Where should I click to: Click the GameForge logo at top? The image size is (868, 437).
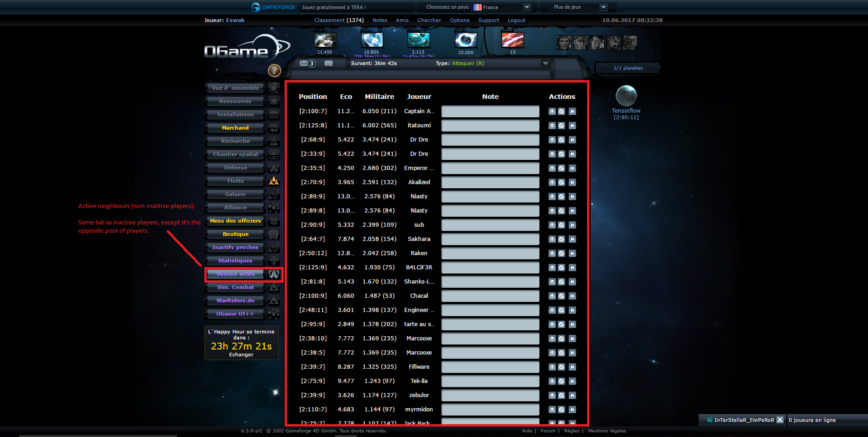coord(274,7)
